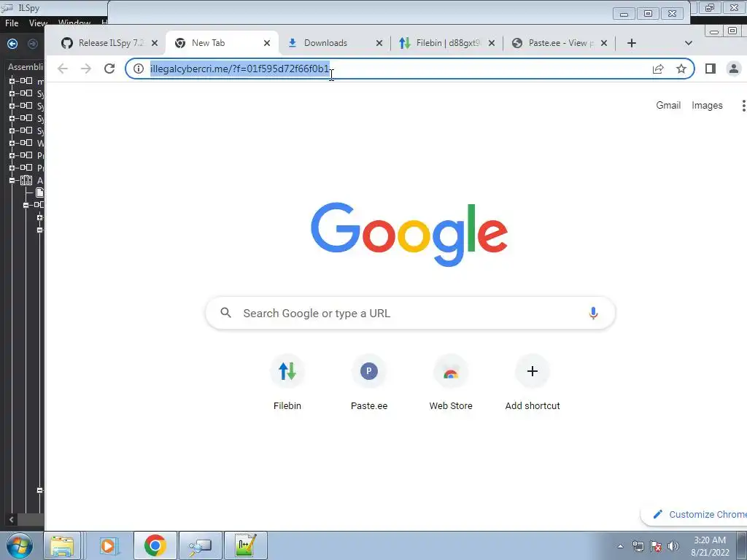Image resolution: width=747 pixels, height=560 pixels.
Task: Navigate forward in ILSpy toolbar
Action: point(32,44)
